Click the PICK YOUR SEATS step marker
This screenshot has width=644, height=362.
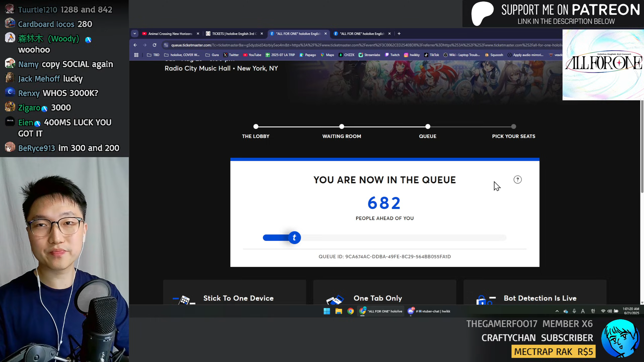coord(514,126)
